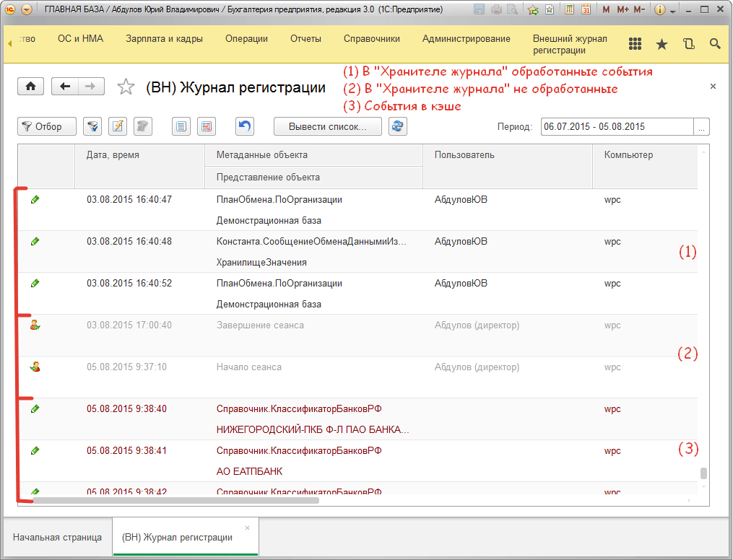The image size is (733, 560).
Task: Open the Отчеты section
Action: pyautogui.click(x=305, y=39)
